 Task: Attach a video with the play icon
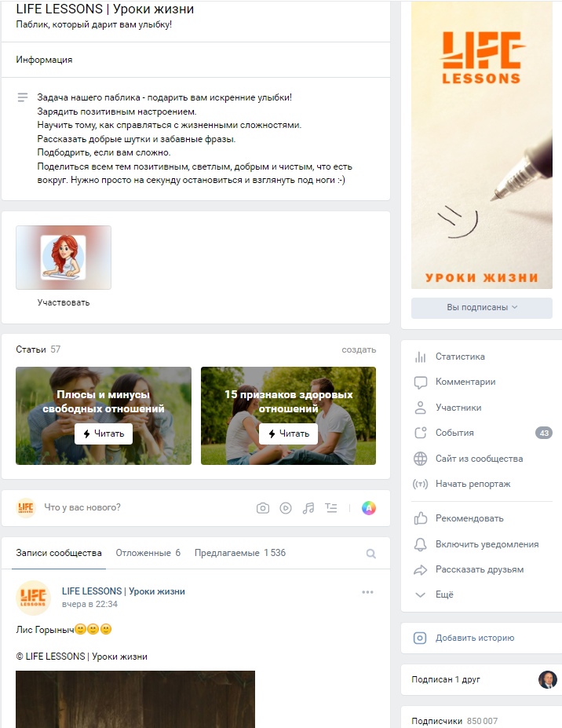(286, 508)
